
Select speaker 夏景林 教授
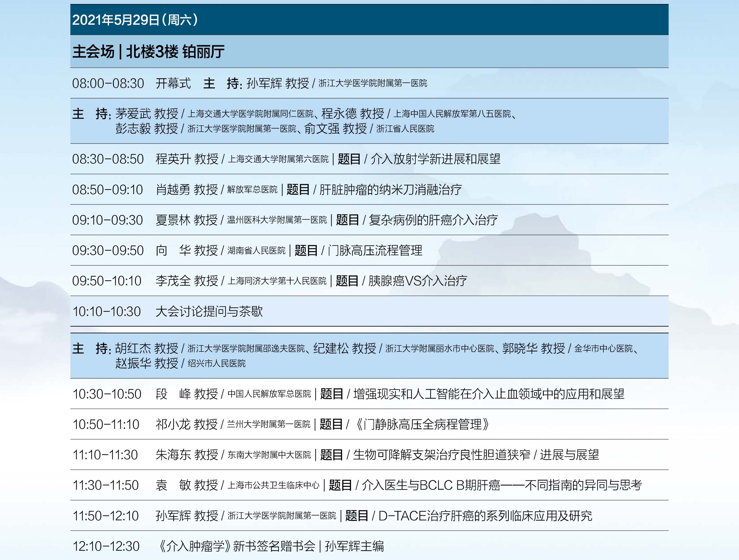(187, 220)
